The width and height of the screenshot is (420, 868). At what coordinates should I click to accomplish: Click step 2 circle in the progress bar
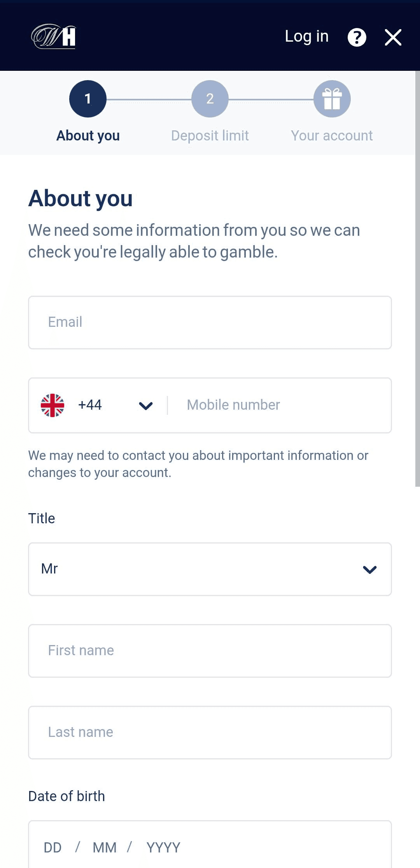[x=210, y=98]
